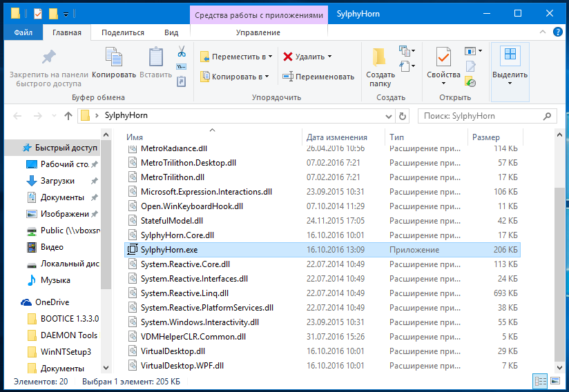Click the Forward navigation arrow
The width and height of the screenshot is (569, 392).
click(37, 116)
